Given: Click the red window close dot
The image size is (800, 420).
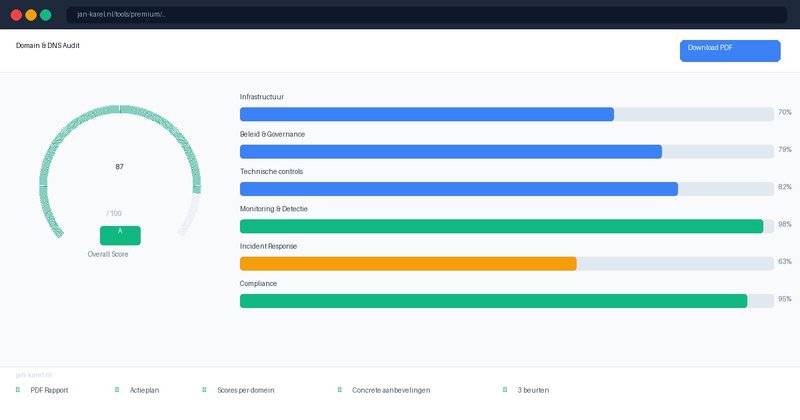Looking at the screenshot, I should point(16,15).
